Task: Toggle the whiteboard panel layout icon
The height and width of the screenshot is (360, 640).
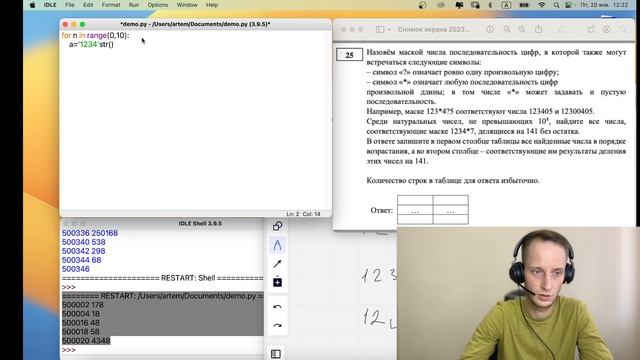Action: tap(276, 354)
